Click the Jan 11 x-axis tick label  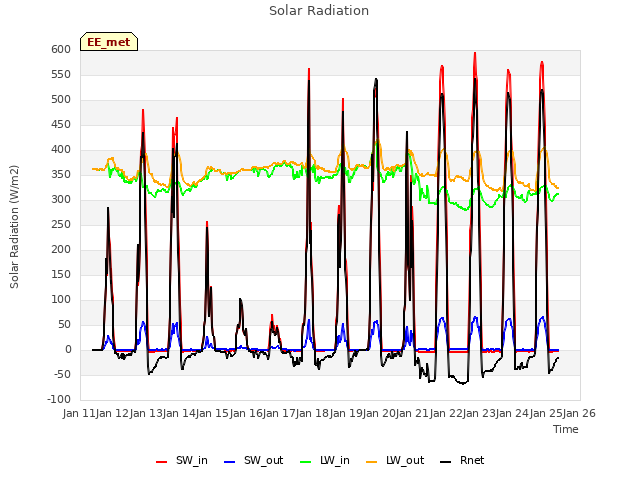[x=79, y=413]
